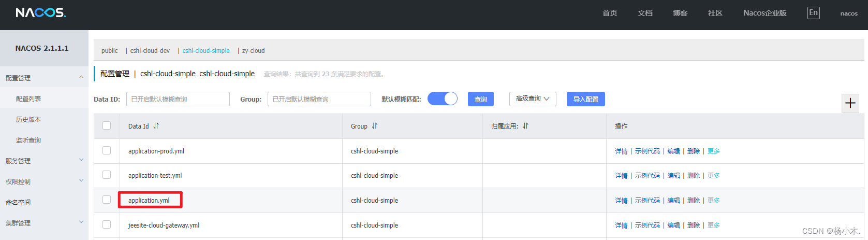Image resolution: width=868 pixels, height=240 pixels.
Task: Go to 首页 in top navigation
Action: pyautogui.click(x=610, y=13)
